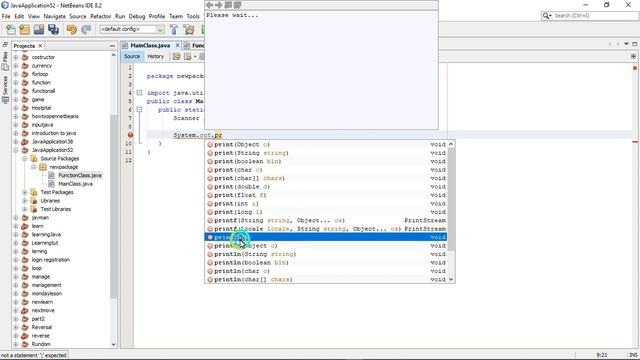Expand the currency project node
This screenshot has height=360, width=640.
(16, 66)
